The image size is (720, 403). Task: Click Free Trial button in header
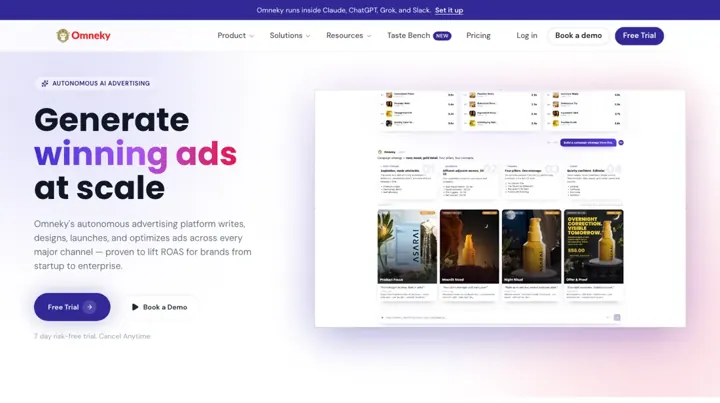click(639, 35)
